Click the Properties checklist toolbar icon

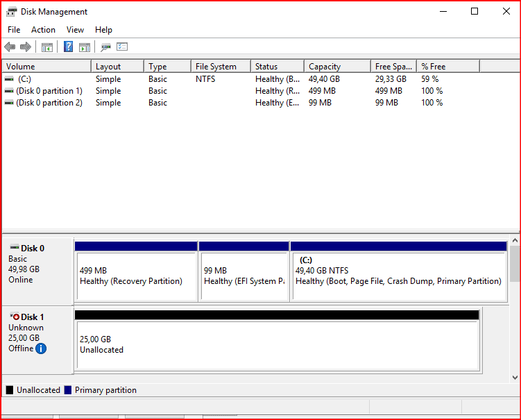(122, 47)
